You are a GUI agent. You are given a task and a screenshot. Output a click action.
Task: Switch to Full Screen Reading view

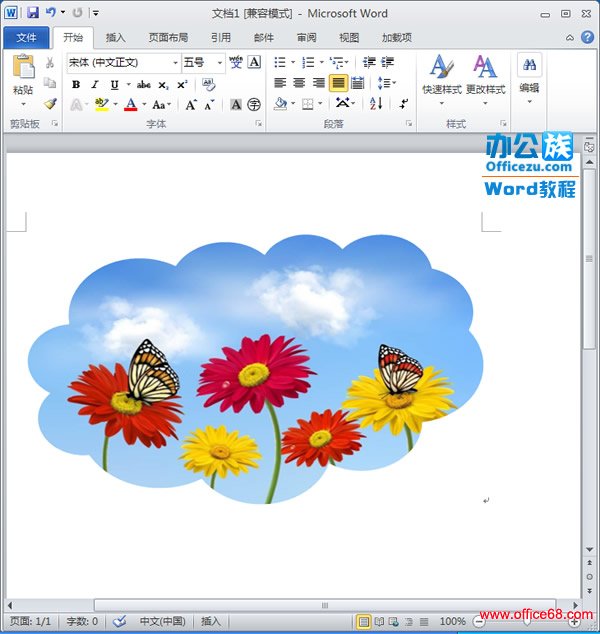point(379,621)
